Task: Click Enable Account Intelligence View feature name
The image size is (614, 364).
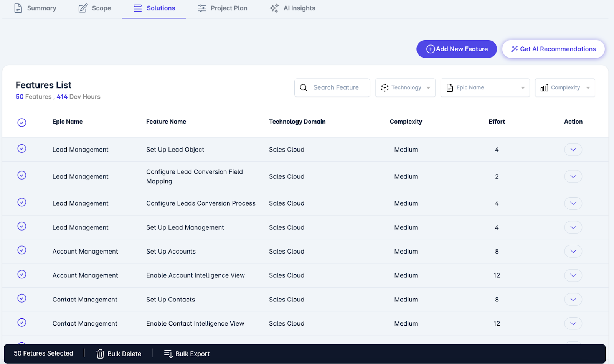Action: click(x=195, y=275)
